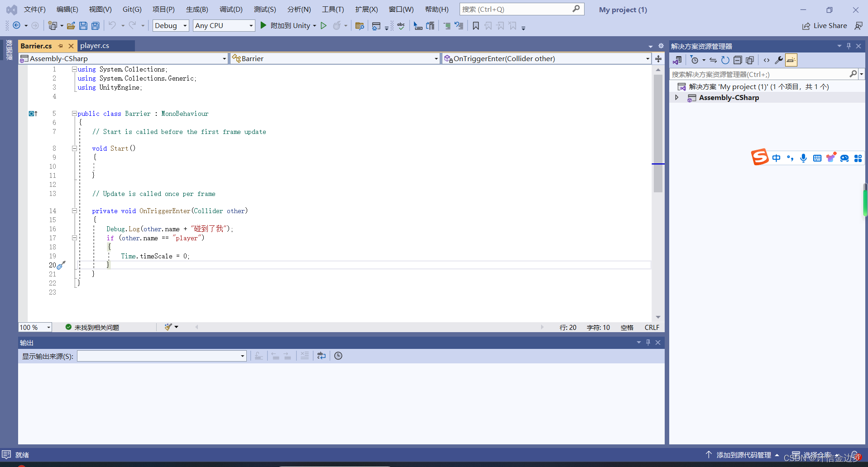The height and width of the screenshot is (467, 868).
Task: Open the Debug configuration dropdown
Action: click(x=171, y=26)
